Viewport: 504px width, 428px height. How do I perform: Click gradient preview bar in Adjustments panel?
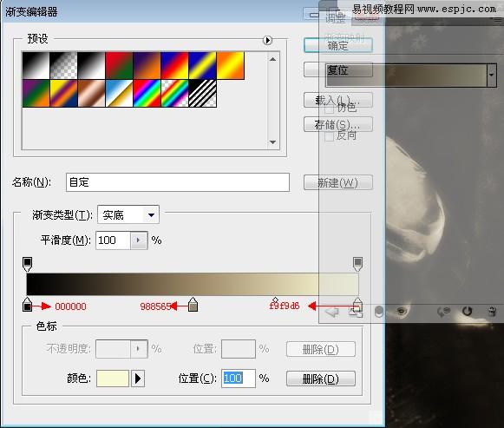406,75
